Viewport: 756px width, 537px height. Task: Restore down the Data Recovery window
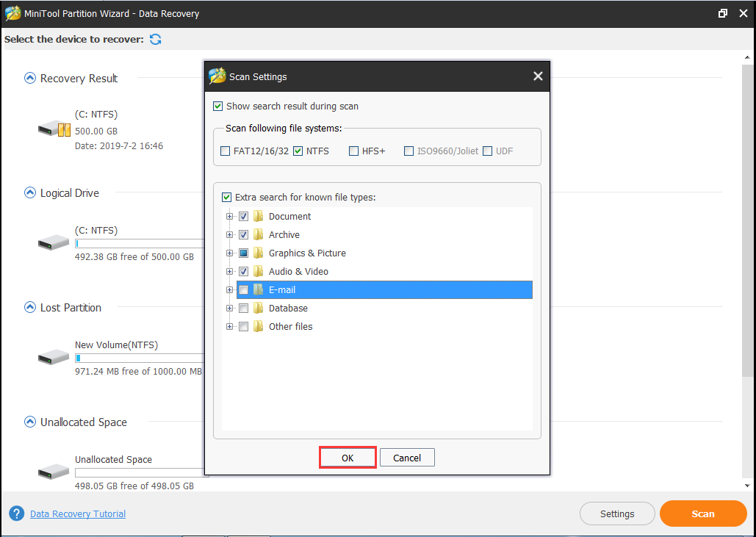(x=722, y=13)
